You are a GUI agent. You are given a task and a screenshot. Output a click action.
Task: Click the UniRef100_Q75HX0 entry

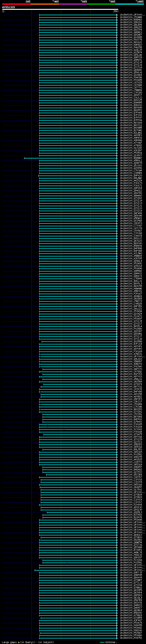(x=131, y=422)
